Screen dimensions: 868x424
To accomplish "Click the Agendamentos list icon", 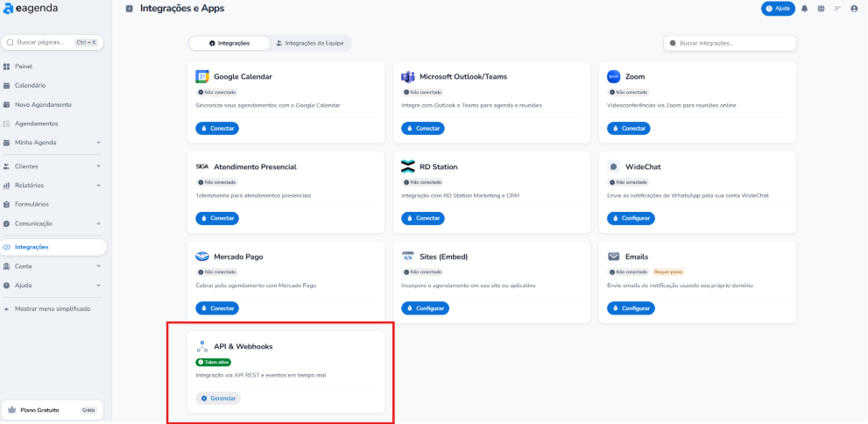I will pos(7,124).
